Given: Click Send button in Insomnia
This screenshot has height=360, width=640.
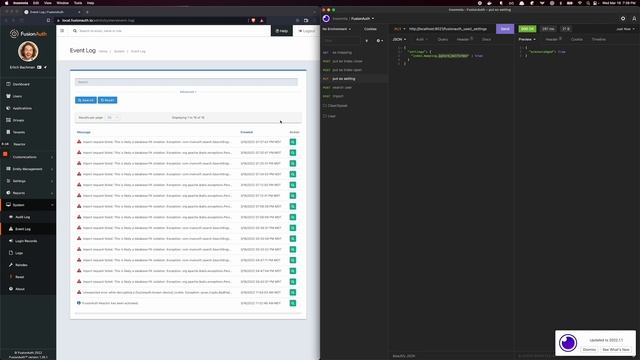Looking at the screenshot, I should click(x=505, y=29).
